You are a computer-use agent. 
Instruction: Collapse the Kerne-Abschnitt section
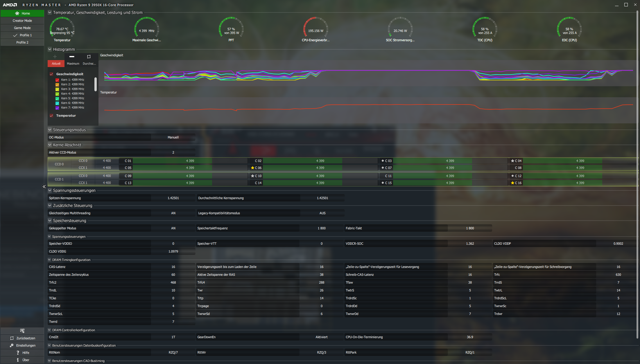click(x=50, y=145)
